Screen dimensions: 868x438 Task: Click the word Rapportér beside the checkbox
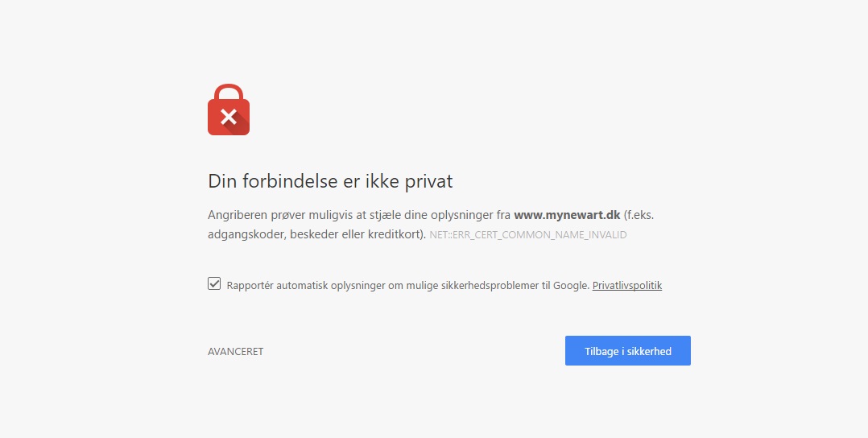point(250,286)
